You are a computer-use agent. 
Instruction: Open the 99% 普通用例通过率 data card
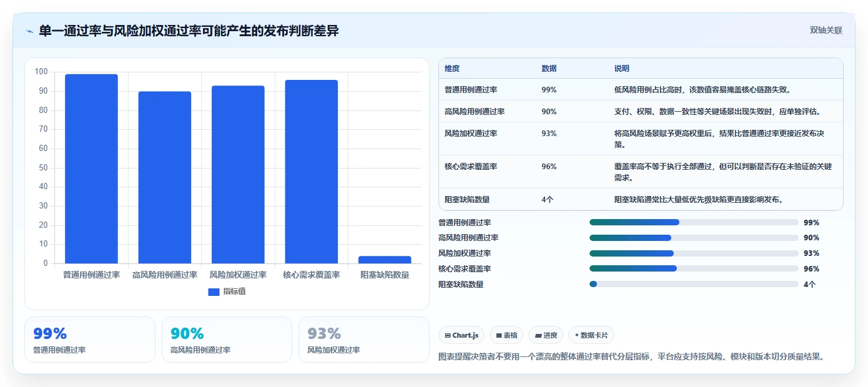(x=90, y=340)
